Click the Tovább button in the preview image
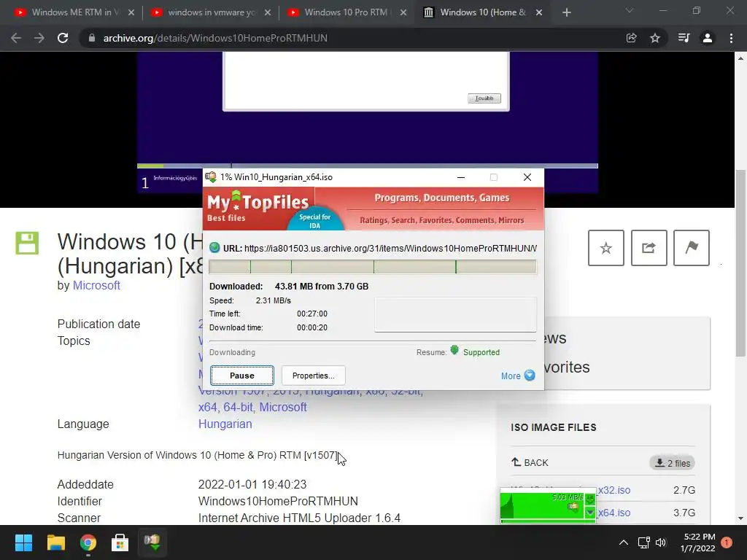Viewport: 747px width, 560px height. 484,98
